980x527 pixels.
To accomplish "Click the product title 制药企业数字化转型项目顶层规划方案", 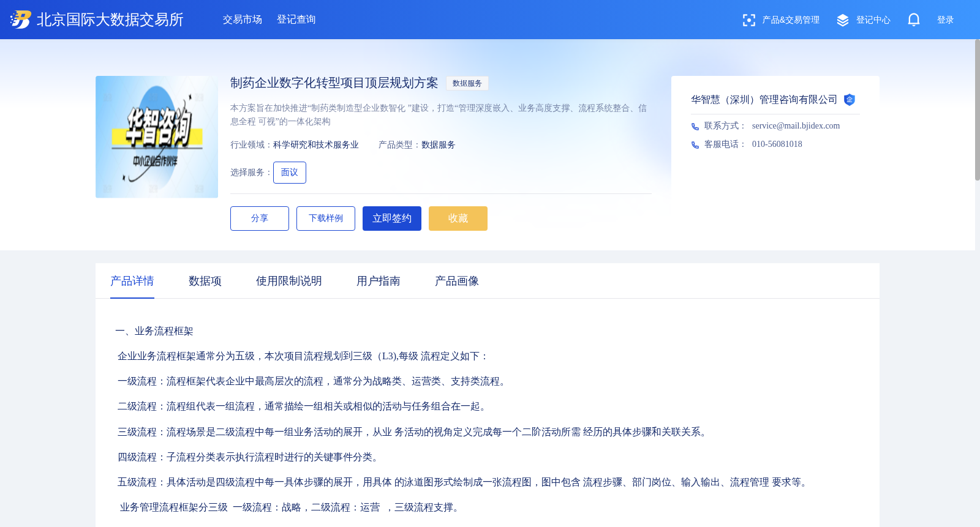I will point(334,83).
